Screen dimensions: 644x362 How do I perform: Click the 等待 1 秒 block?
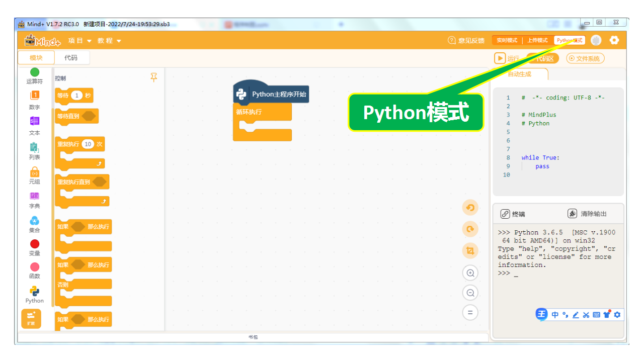pyautogui.click(x=74, y=96)
